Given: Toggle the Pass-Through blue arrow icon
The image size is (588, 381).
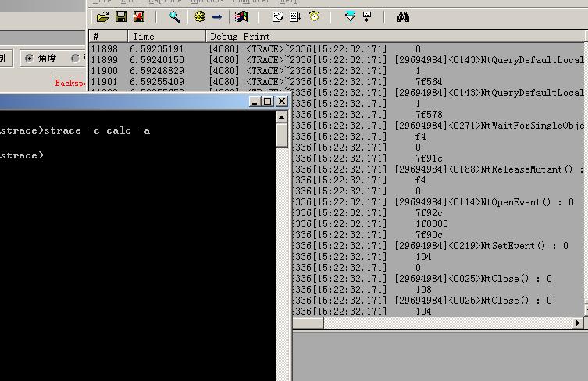Looking at the screenshot, I should pyautogui.click(x=217, y=16).
